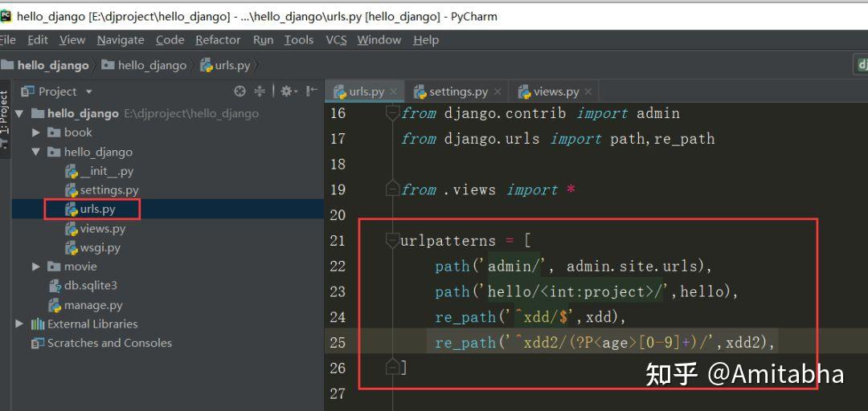This screenshot has height=411, width=868.
Task: Click the db.sqlite3 file icon
Action: pyautogui.click(x=55, y=286)
